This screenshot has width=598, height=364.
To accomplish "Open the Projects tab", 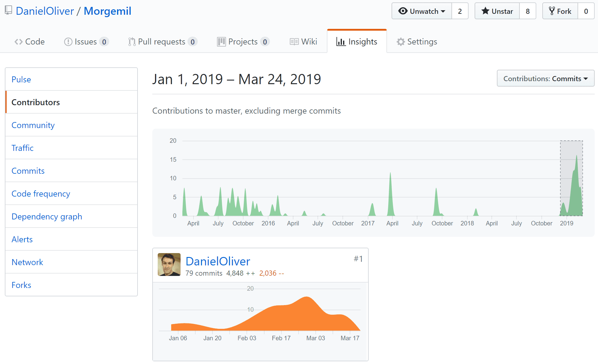I will pyautogui.click(x=243, y=42).
